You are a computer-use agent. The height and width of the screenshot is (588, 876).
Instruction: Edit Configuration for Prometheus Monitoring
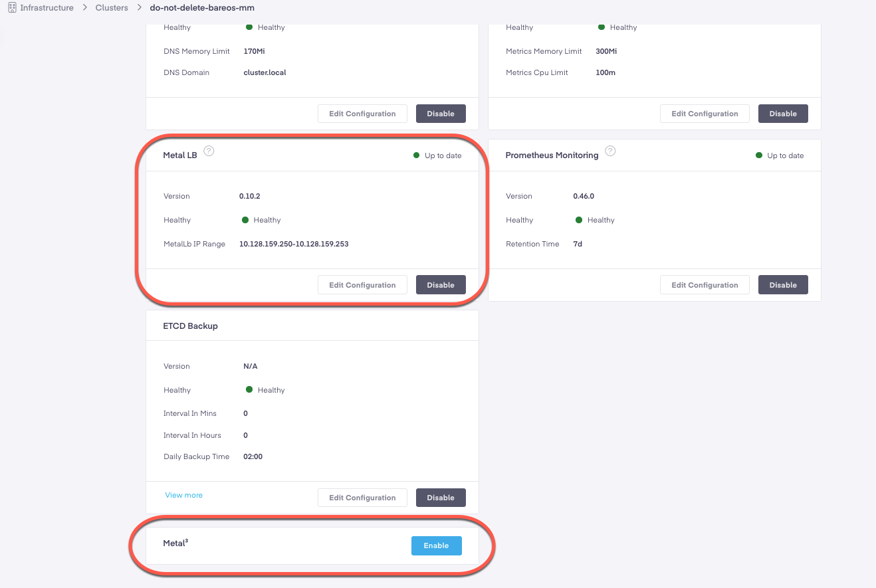[x=705, y=285]
